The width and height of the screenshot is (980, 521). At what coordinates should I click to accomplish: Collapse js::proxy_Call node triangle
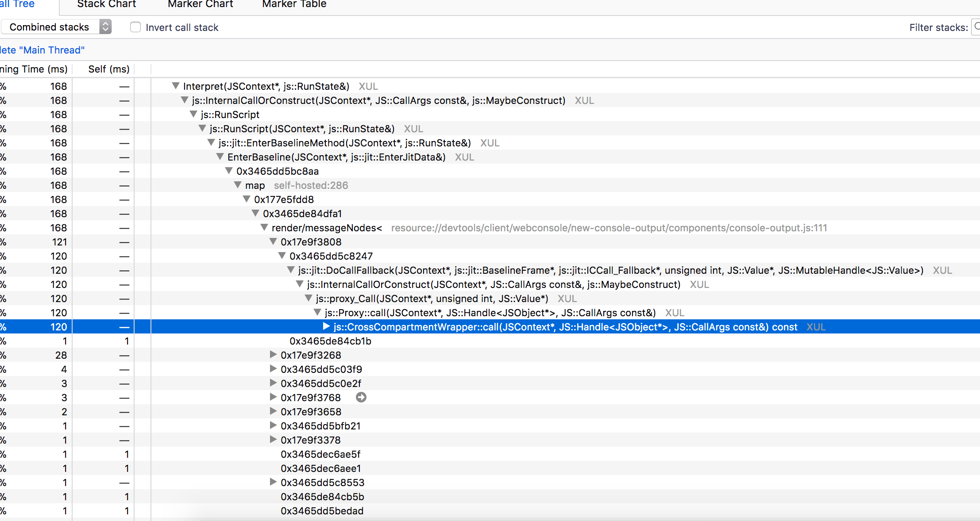click(x=309, y=299)
